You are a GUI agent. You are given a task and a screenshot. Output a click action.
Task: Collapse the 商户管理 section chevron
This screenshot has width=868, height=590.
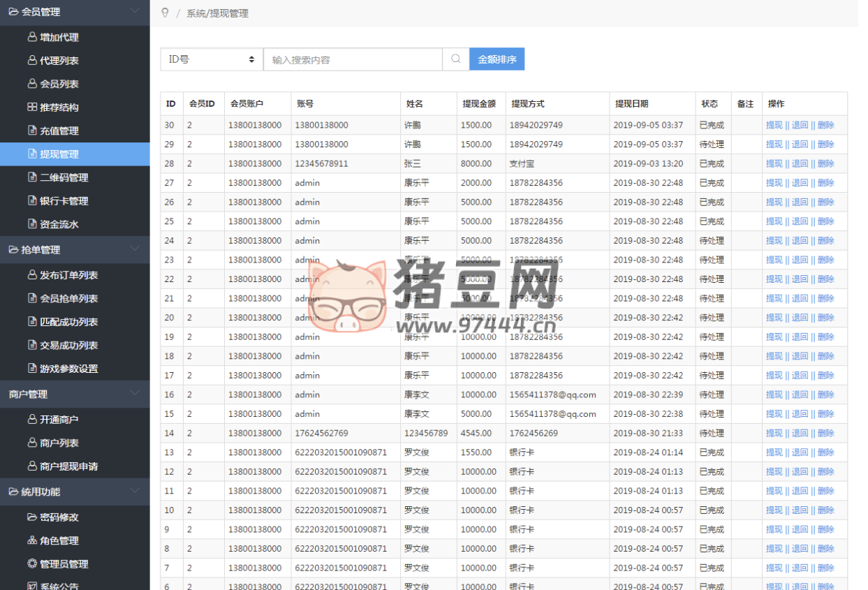tap(135, 394)
